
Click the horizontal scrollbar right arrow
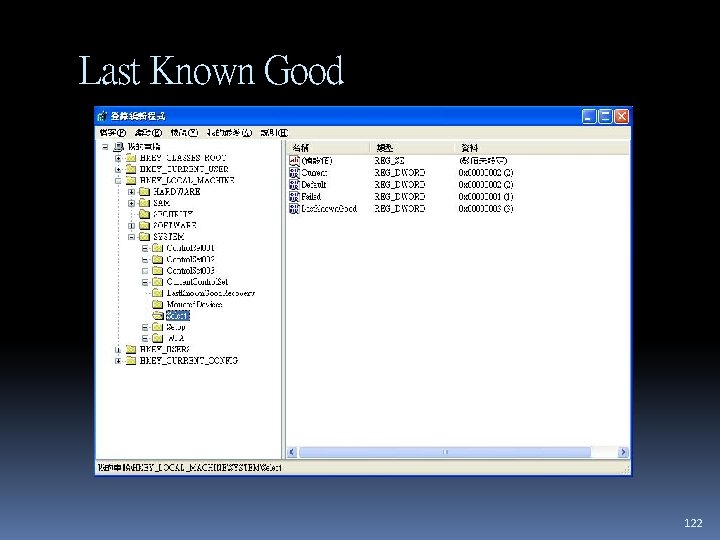(x=623, y=452)
